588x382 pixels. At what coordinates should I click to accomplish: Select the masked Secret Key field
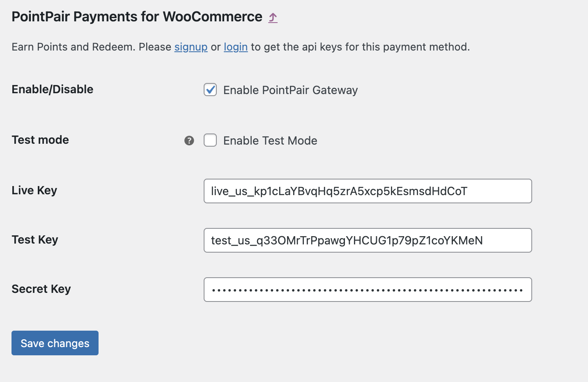[x=368, y=290]
